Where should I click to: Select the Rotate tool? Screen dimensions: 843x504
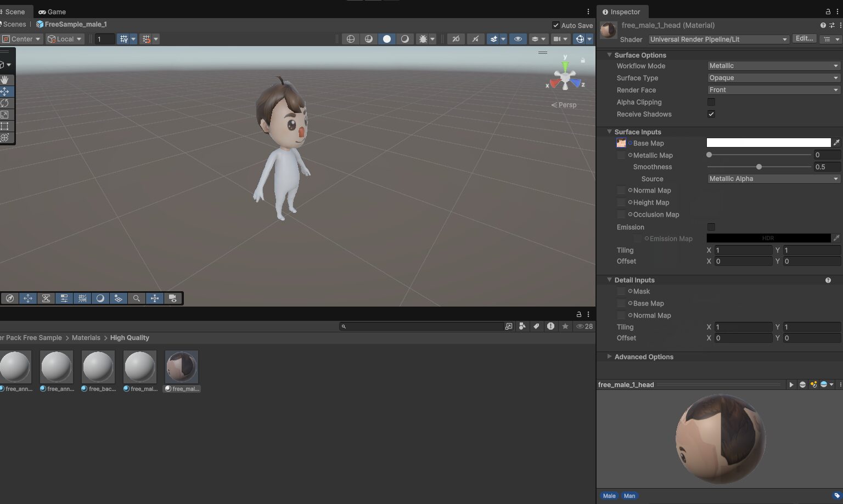tap(5, 103)
